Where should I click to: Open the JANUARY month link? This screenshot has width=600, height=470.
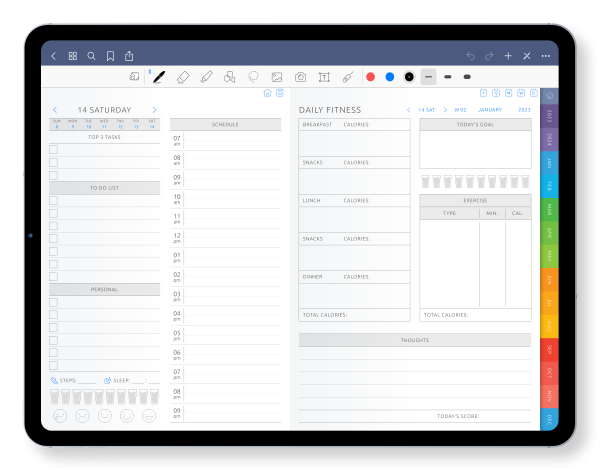coord(490,110)
